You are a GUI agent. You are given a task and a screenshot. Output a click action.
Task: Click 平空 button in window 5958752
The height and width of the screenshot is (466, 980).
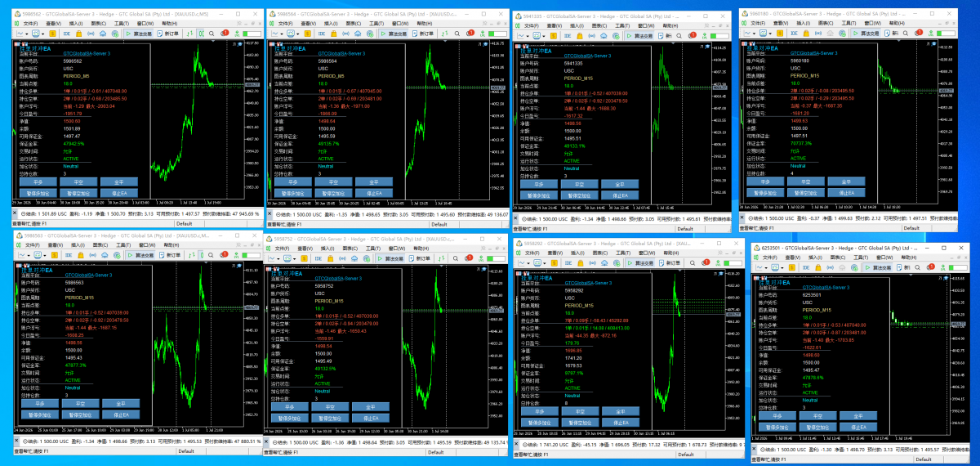click(x=330, y=406)
